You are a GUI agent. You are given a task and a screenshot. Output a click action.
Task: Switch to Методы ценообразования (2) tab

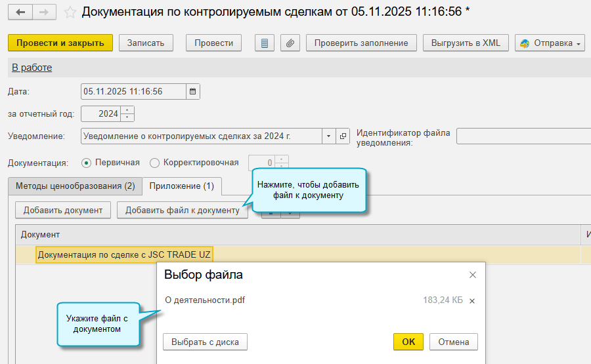[x=75, y=186]
